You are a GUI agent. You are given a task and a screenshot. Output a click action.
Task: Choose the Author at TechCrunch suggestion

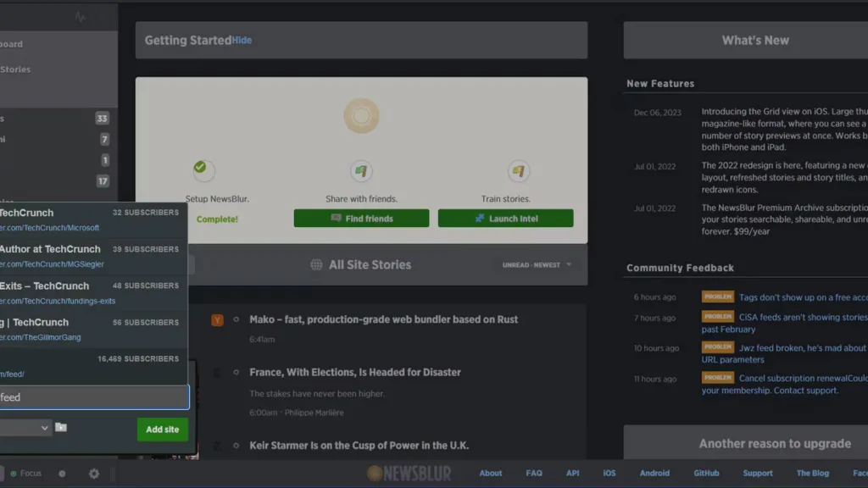92,257
